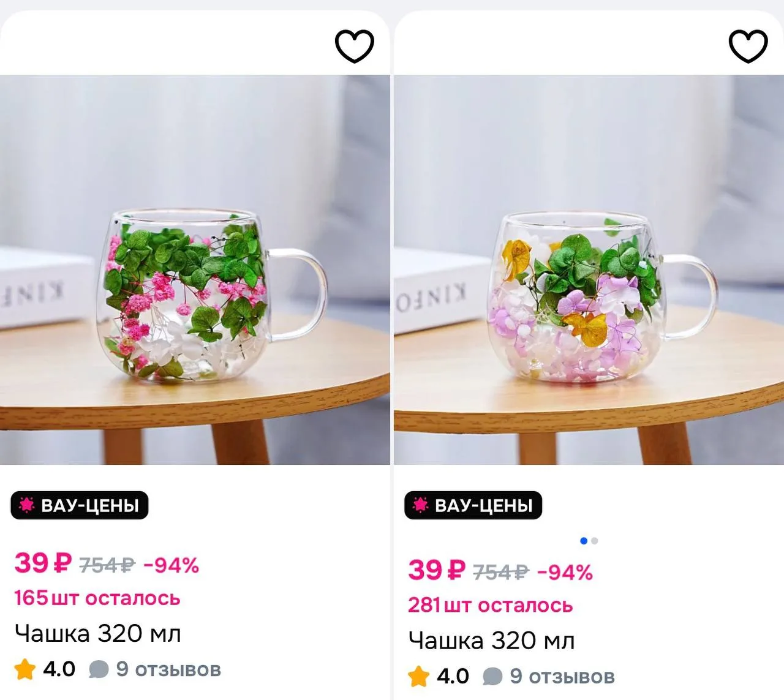Tap ВАУ-ЦЕНЫ badge on right product
This screenshot has height=700, width=784.
[473, 505]
